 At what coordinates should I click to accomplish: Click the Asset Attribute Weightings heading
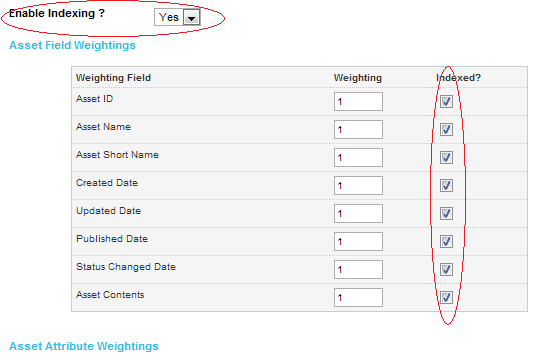(84, 346)
